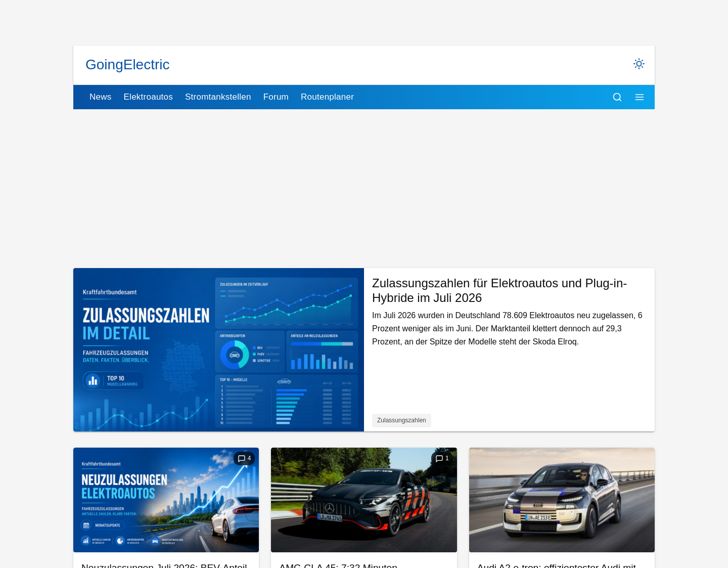Viewport: 728px width, 568px height.
Task: Open comments badge showing 1
Action: (442, 458)
